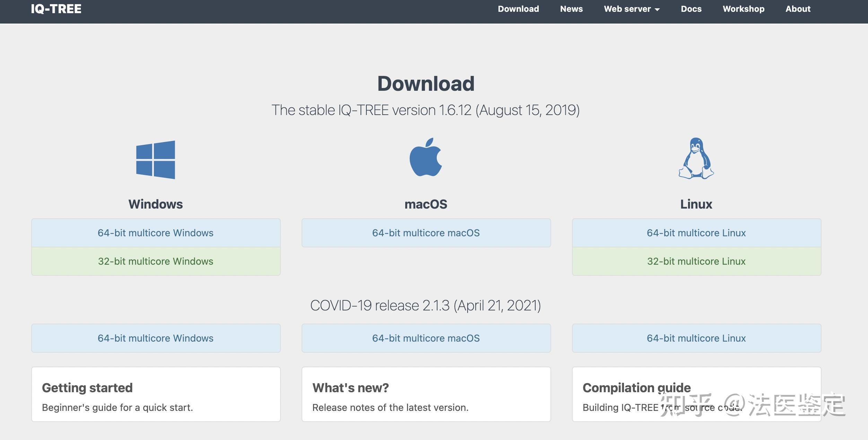Download 32-bit multicore Windows version

pos(156,261)
